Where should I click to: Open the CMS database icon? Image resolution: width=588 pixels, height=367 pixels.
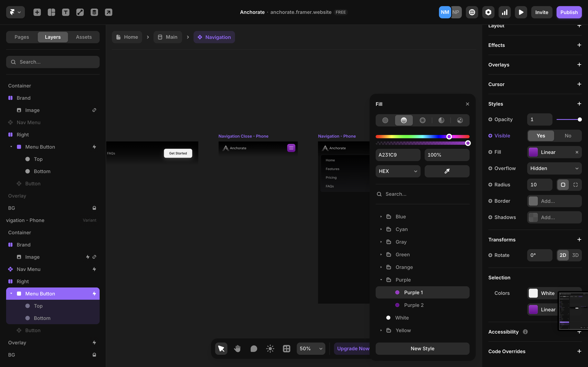94,12
